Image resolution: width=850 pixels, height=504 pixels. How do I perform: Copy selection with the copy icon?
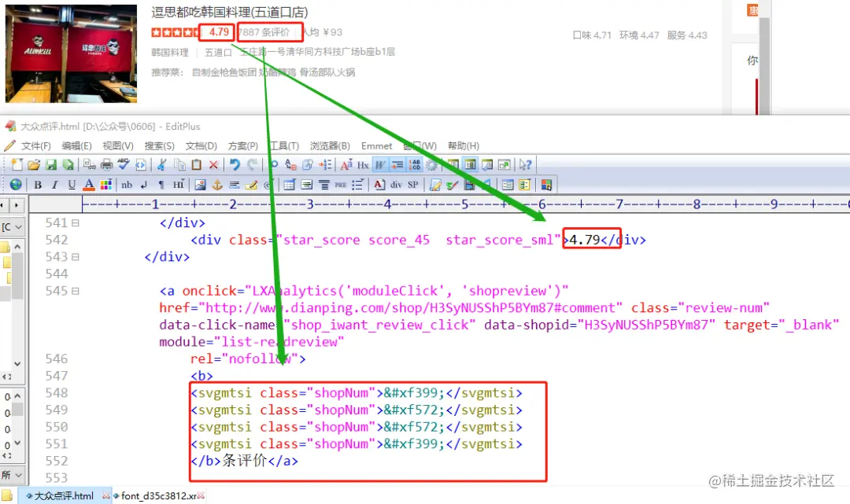tap(179, 164)
